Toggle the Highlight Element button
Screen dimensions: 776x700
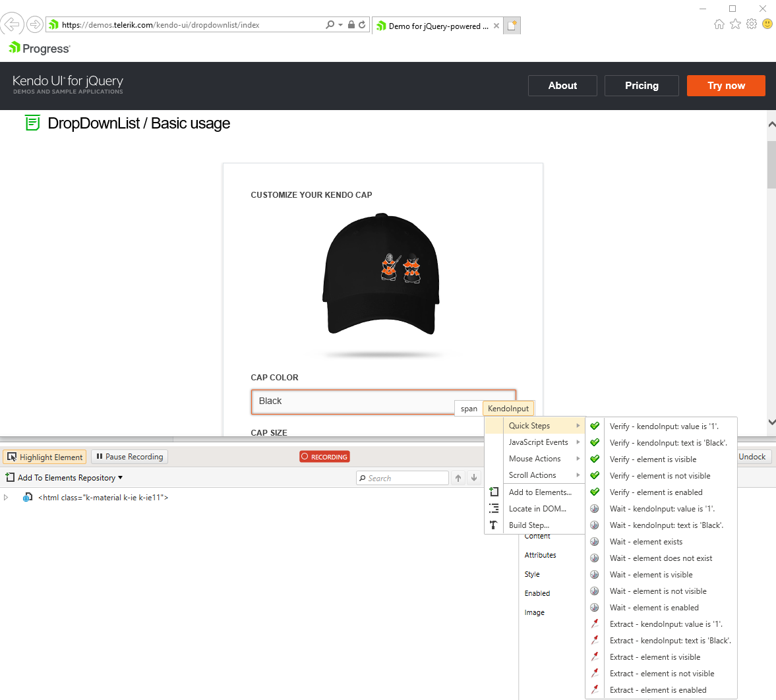[x=45, y=457]
